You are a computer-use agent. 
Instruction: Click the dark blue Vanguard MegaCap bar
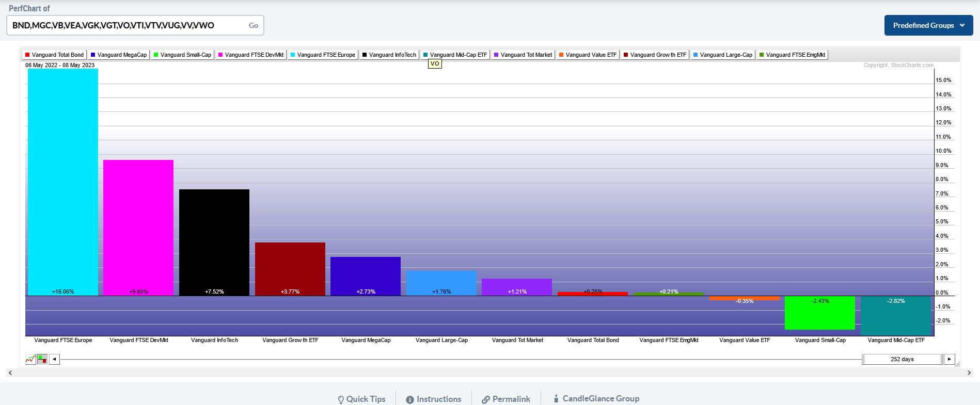366,276
